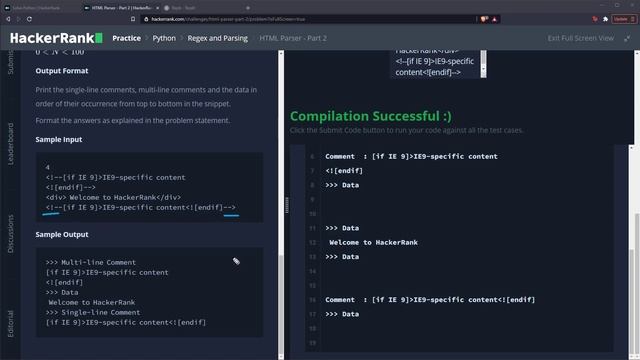The height and width of the screenshot is (360, 640).
Task: Click the Compilation Successful :) message
Action: click(371, 116)
